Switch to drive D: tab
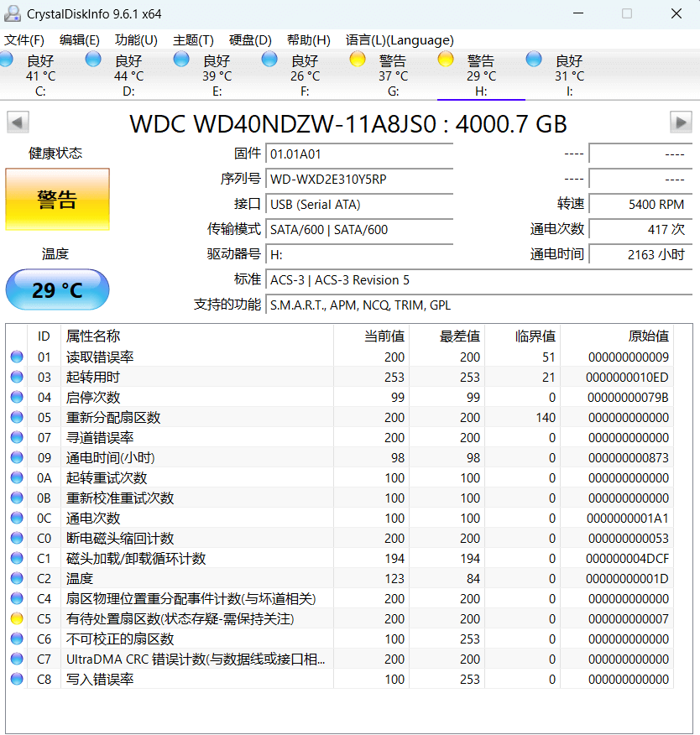 click(128, 76)
